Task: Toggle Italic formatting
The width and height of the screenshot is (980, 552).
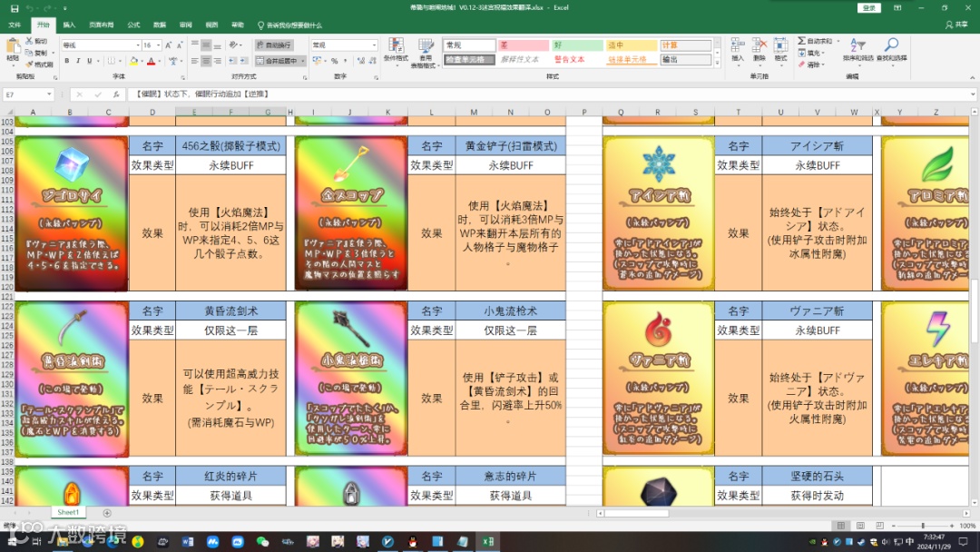Action: point(78,61)
